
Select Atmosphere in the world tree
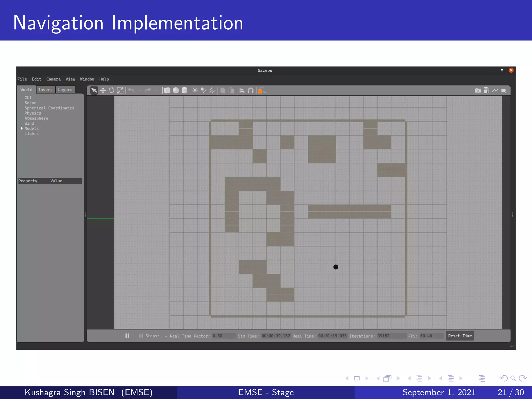pos(36,118)
